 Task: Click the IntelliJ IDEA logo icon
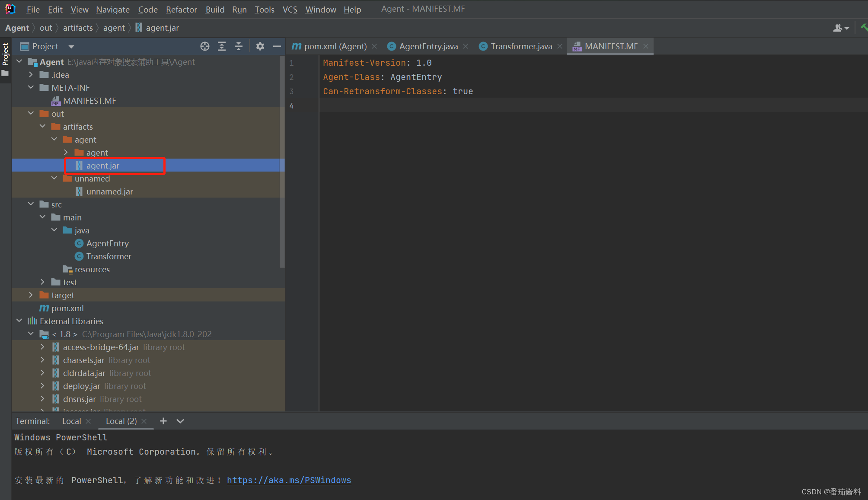[x=10, y=9]
